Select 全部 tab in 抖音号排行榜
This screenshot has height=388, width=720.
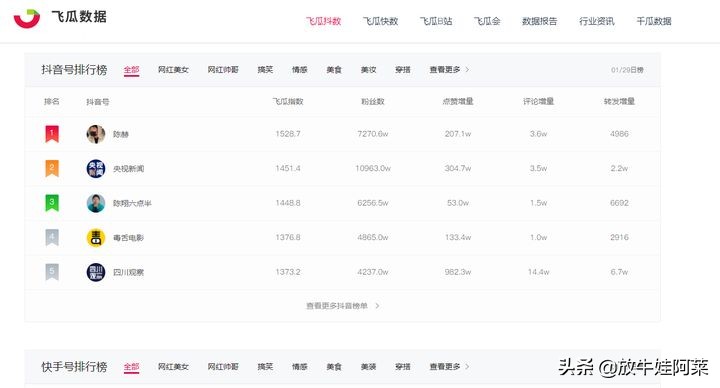[131, 70]
